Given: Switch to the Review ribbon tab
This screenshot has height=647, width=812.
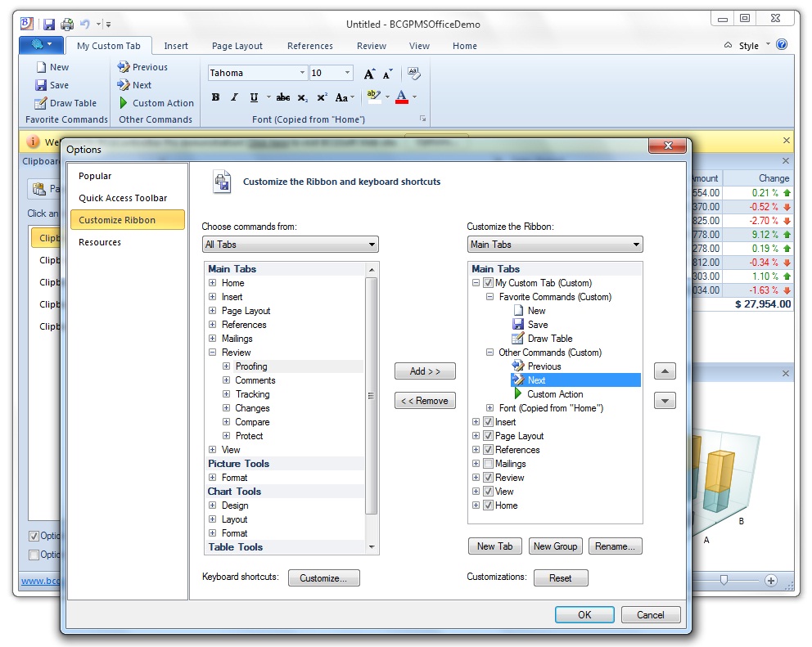Looking at the screenshot, I should pyautogui.click(x=372, y=46).
